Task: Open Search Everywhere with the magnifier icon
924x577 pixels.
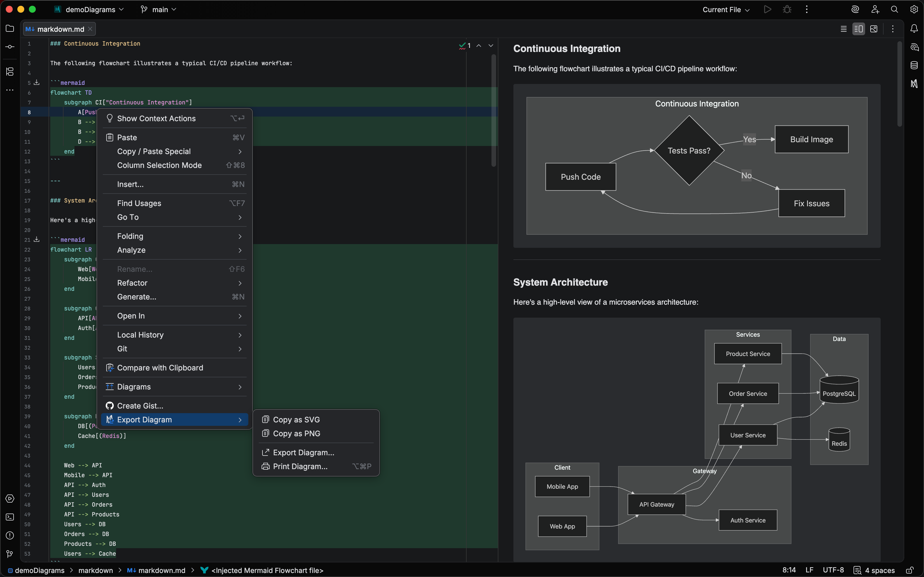Action: [895, 9]
